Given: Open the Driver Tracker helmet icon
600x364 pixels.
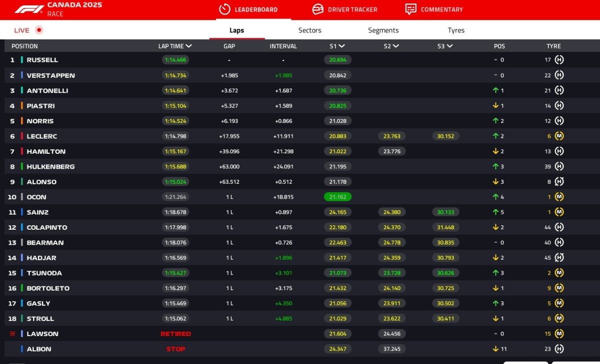Looking at the screenshot, I should click(x=317, y=9).
